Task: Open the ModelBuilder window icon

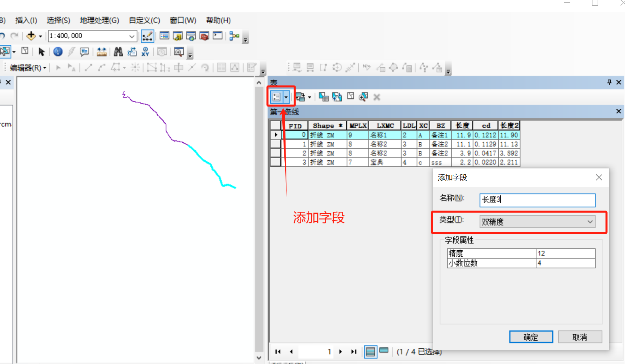Action: pos(234,36)
